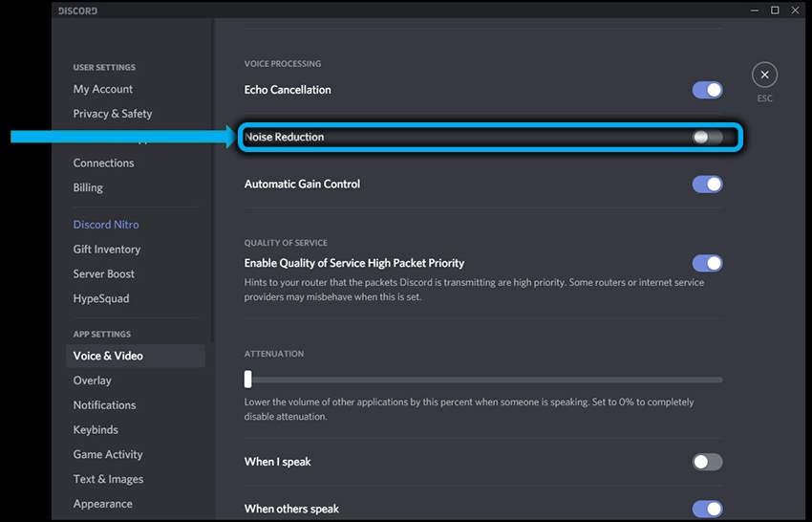
Task: Toggle Quality of Service High Packet Priority
Action: 707,263
